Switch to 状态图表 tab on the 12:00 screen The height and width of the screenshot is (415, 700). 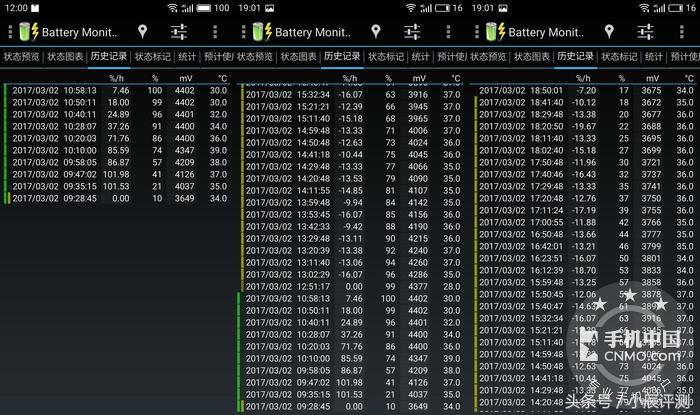tap(65, 57)
